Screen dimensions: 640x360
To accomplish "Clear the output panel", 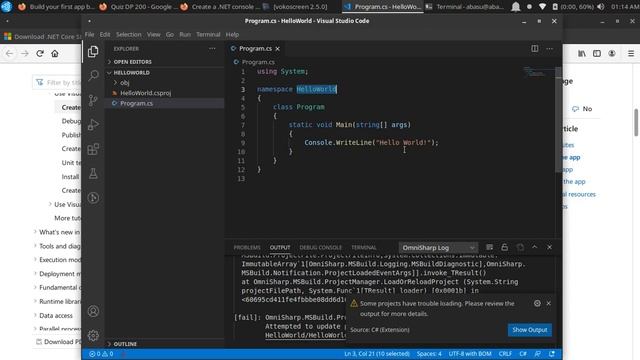I will point(489,247).
